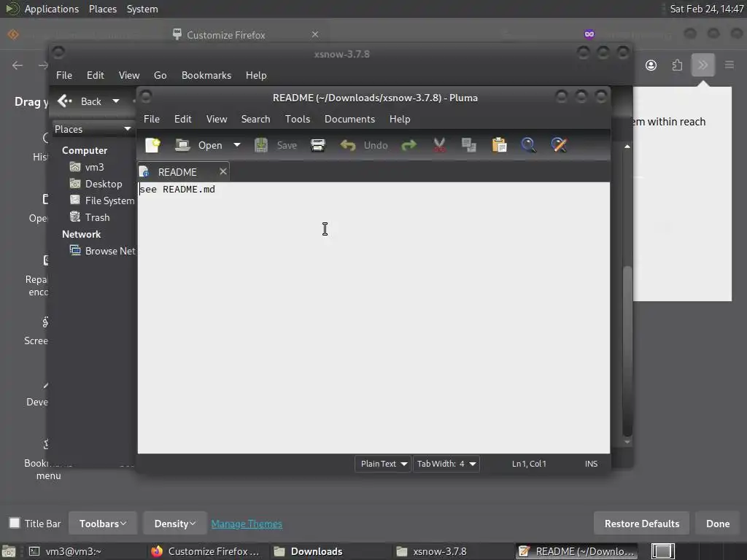
Task: Select the Customize Firefox browser tab
Action: click(x=246, y=35)
